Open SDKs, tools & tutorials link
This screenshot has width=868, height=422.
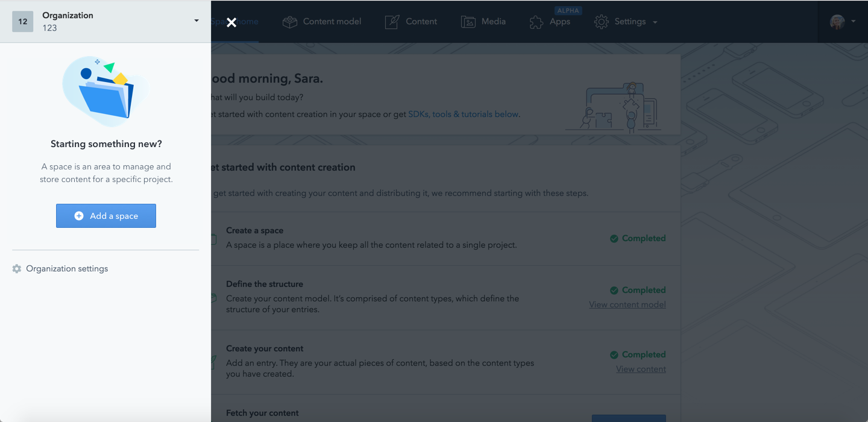click(x=464, y=114)
